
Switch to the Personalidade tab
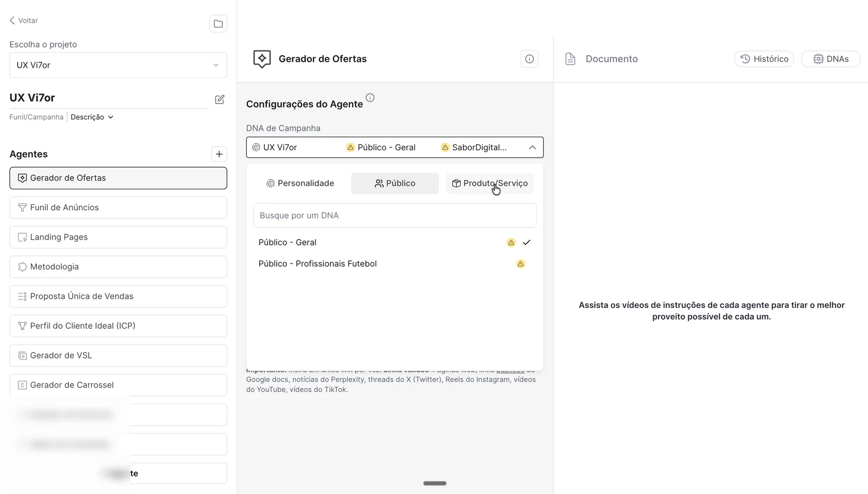[x=300, y=183]
